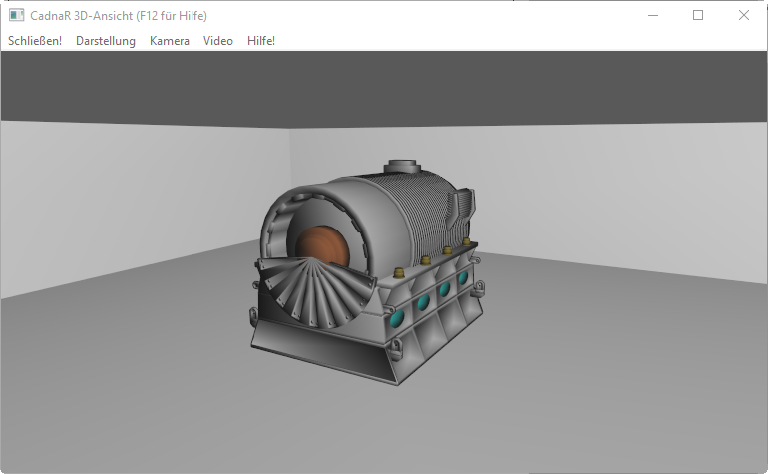768x474 pixels.
Task: Close the CadnaR 3D-Ansicht window
Action: (x=744, y=15)
